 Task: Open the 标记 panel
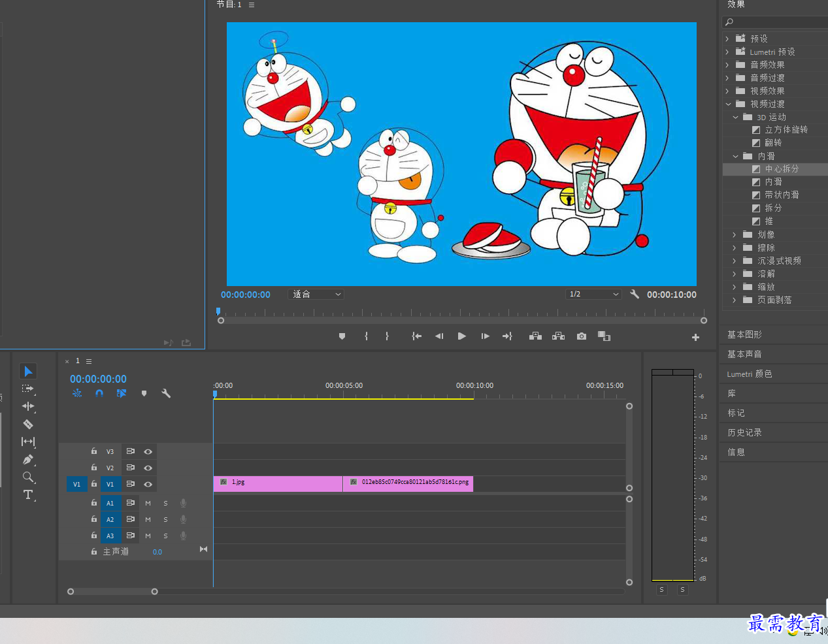[736, 413]
